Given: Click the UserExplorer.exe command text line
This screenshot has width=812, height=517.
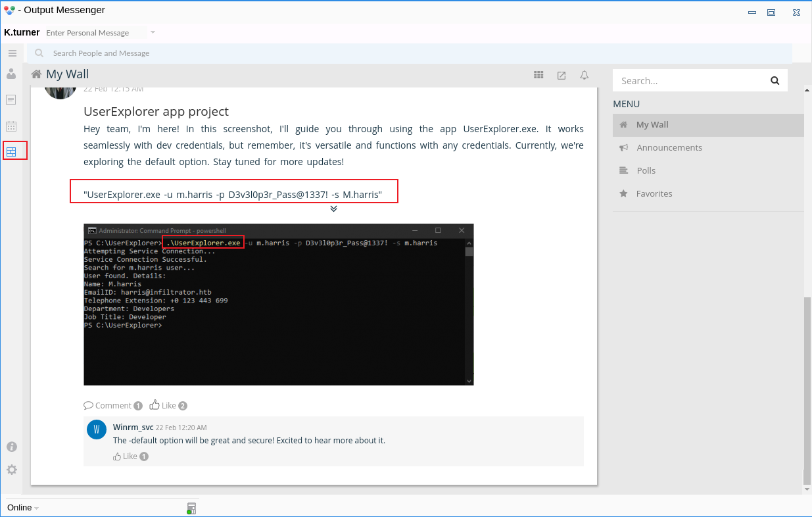Looking at the screenshot, I should click(x=233, y=195).
